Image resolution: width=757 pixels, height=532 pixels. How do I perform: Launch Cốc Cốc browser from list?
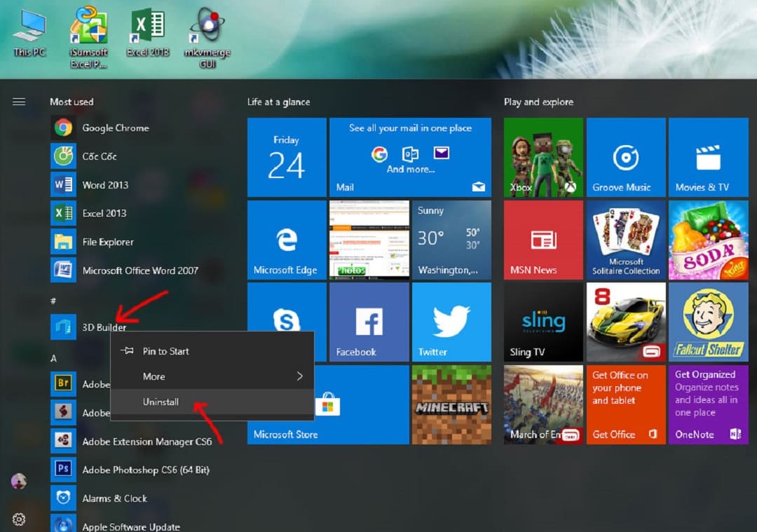tap(99, 156)
